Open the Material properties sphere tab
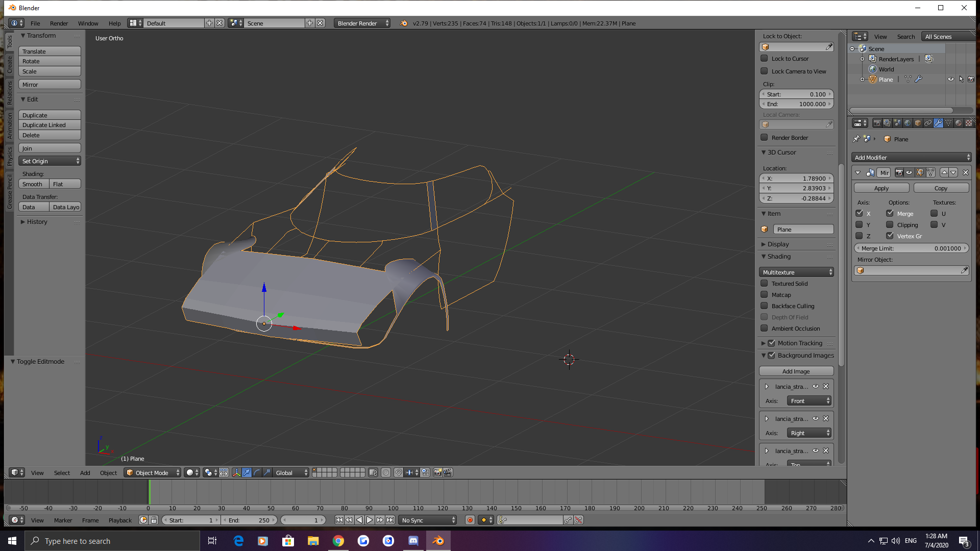This screenshot has width=980, height=551. coord(959,123)
